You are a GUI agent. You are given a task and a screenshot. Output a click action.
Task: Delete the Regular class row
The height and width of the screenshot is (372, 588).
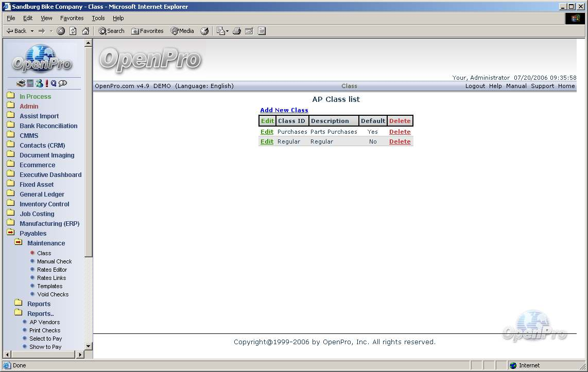(400, 141)
